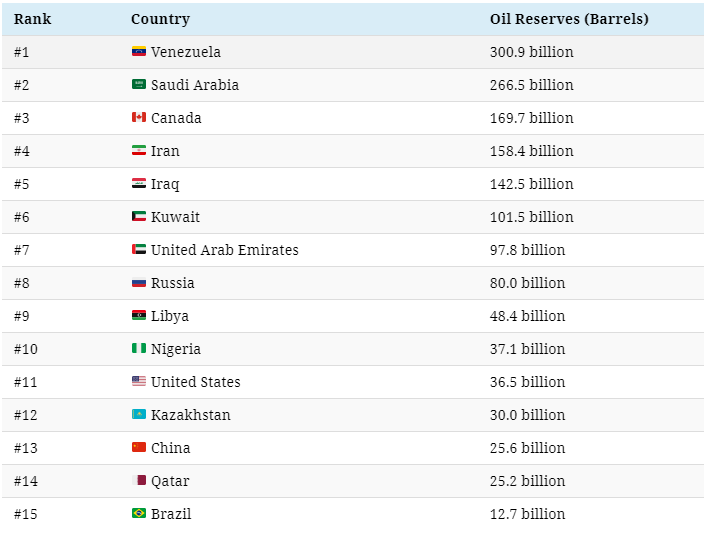Screen dimensions: 704x536
Task: Click the Canada flag icon
Action: tap(139, 117)
